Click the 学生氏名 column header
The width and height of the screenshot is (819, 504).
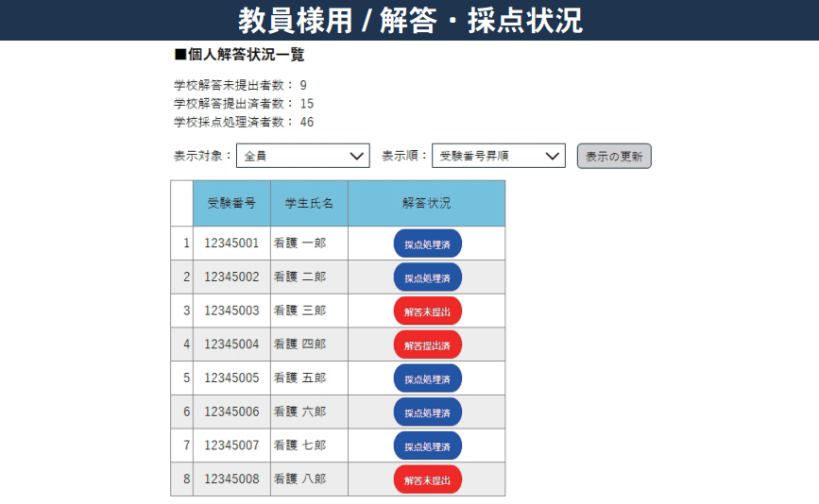(x=309, y=204)
